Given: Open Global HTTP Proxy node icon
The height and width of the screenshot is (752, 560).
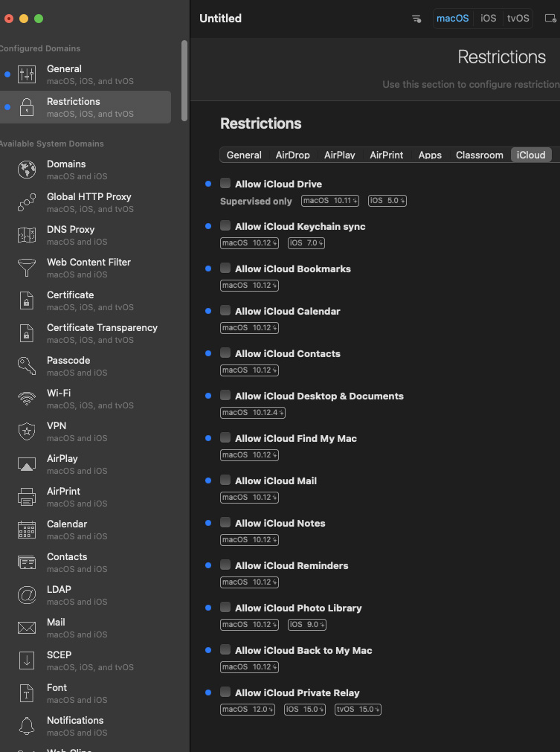Looking at the screenshot, I should 27,202.
